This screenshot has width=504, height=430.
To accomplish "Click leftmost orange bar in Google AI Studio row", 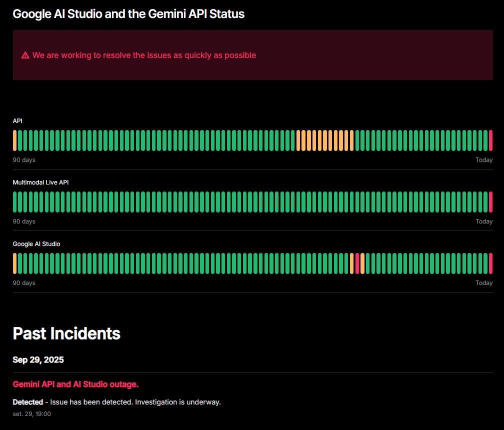I will (14, 263).
